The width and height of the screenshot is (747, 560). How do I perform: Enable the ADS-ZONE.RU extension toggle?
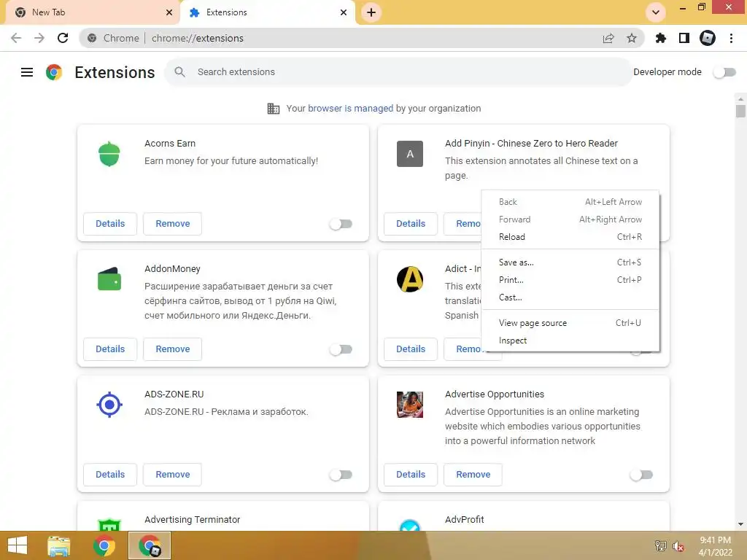341,475
